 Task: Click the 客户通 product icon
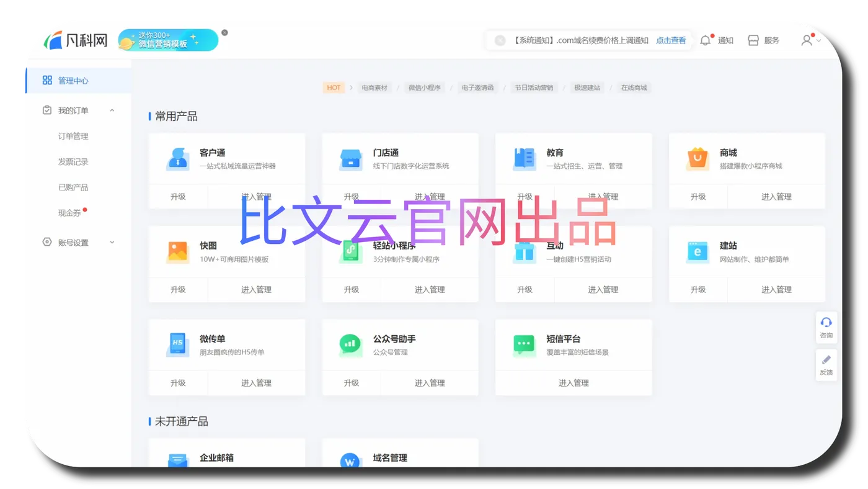point(178,159)
